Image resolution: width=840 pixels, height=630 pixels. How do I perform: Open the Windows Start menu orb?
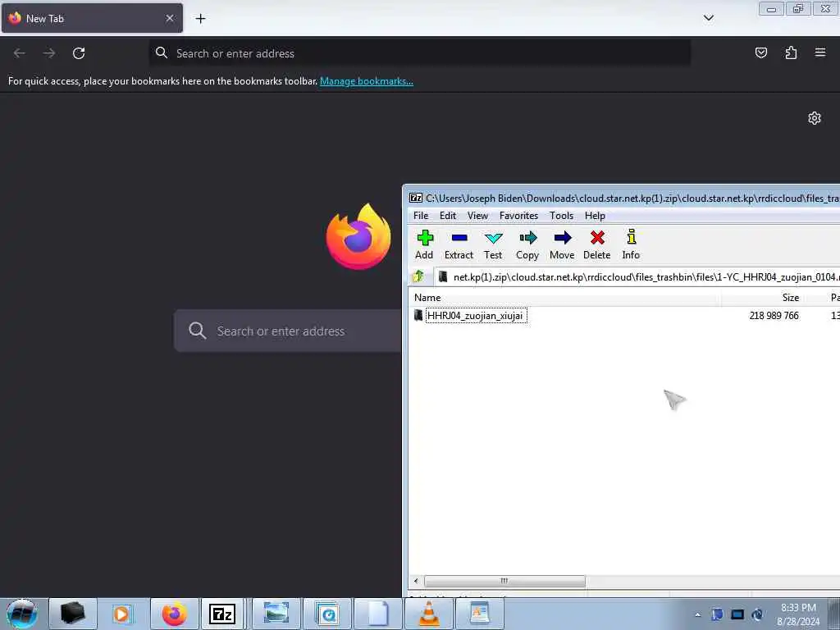[22, 614]
